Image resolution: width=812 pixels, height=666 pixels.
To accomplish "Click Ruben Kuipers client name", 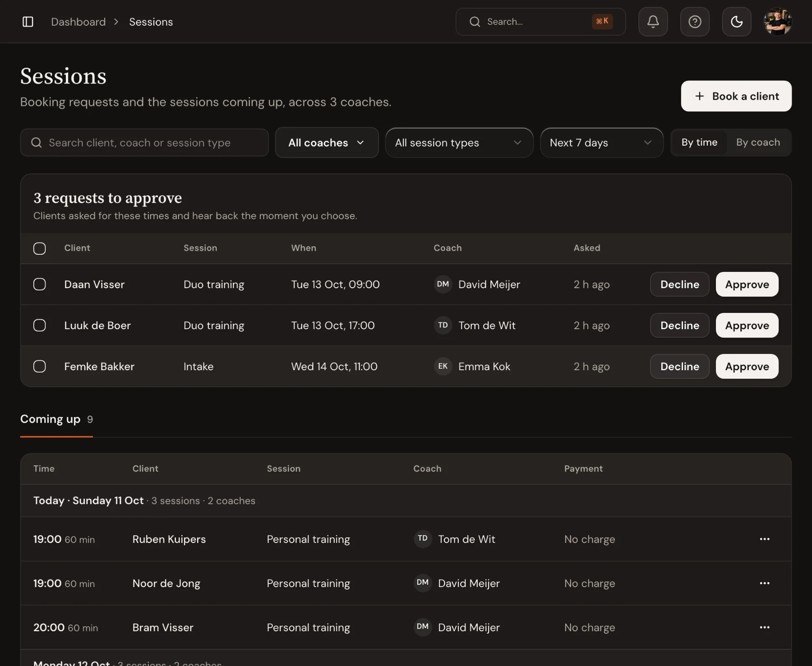I will tap(169, 539).
